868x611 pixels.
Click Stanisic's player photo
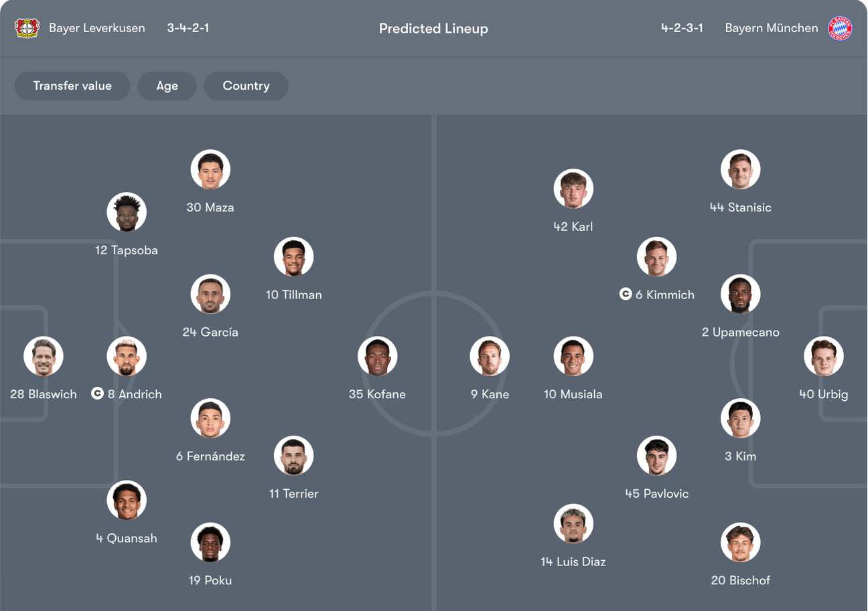click(x=740, y=169)
